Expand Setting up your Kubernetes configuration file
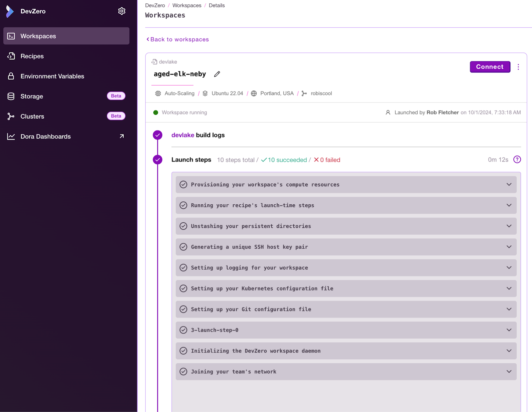The image size is (532, 412). coord(509,289)
